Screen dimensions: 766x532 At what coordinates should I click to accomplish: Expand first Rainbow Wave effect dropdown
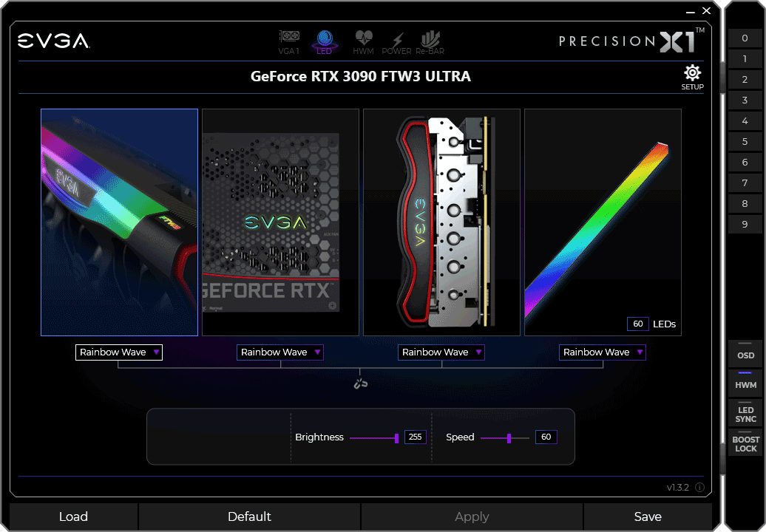[119, 352]
